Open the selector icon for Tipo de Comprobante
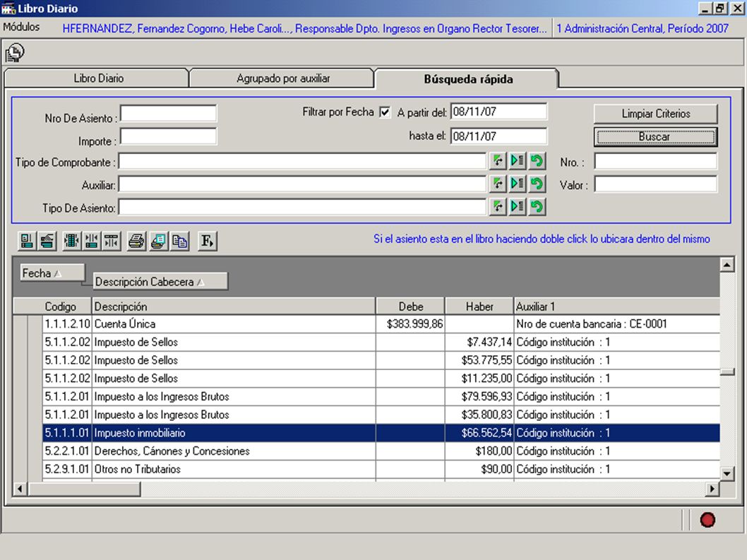The width and height of the screenshot is (747, 560). click(498, 160)
